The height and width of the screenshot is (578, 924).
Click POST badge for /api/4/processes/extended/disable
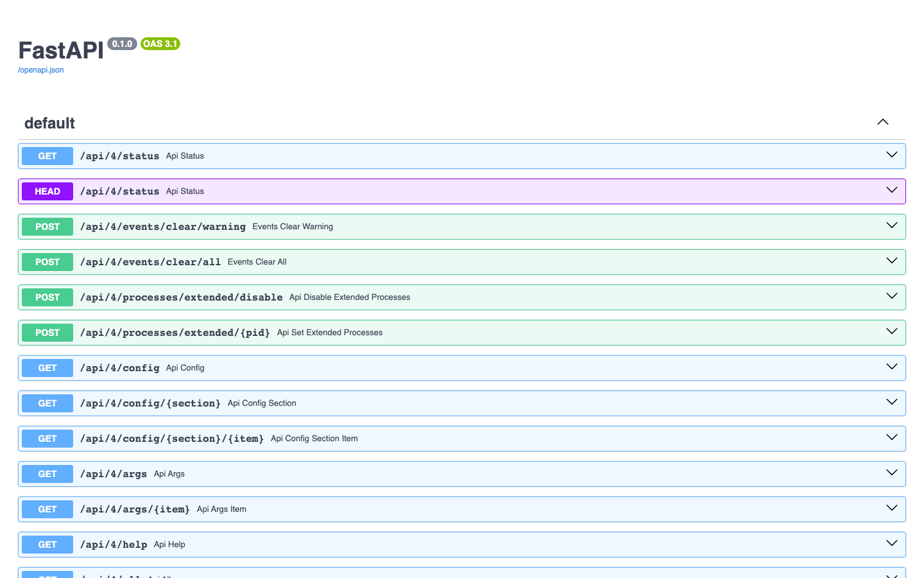coord(47,297)
